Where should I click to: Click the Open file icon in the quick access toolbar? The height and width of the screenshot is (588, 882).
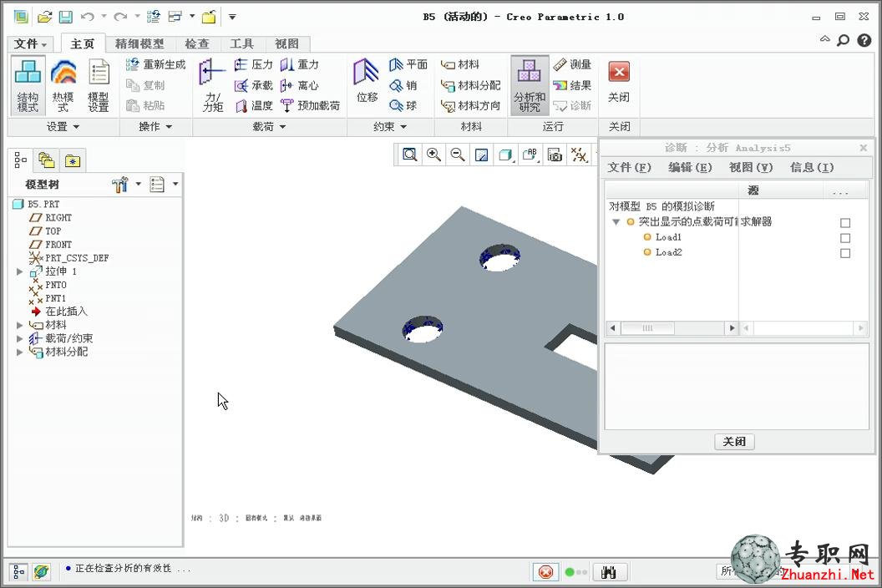[44, 17]
